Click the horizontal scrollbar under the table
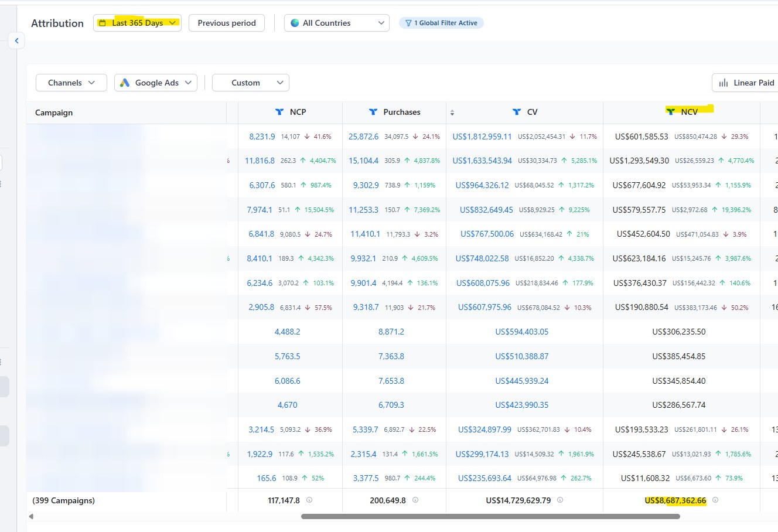778x532 pixels. click(x=490, y=517)
